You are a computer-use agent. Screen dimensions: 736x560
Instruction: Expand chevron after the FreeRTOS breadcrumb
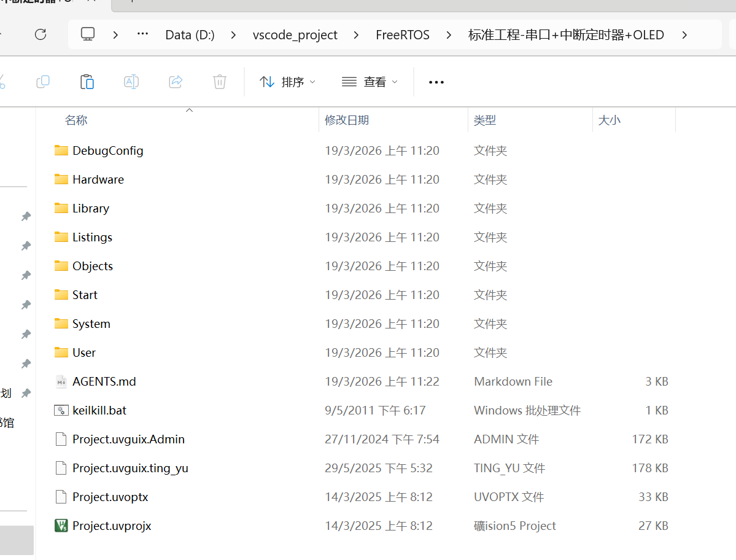pyautogui.click(x=449, y=35)
